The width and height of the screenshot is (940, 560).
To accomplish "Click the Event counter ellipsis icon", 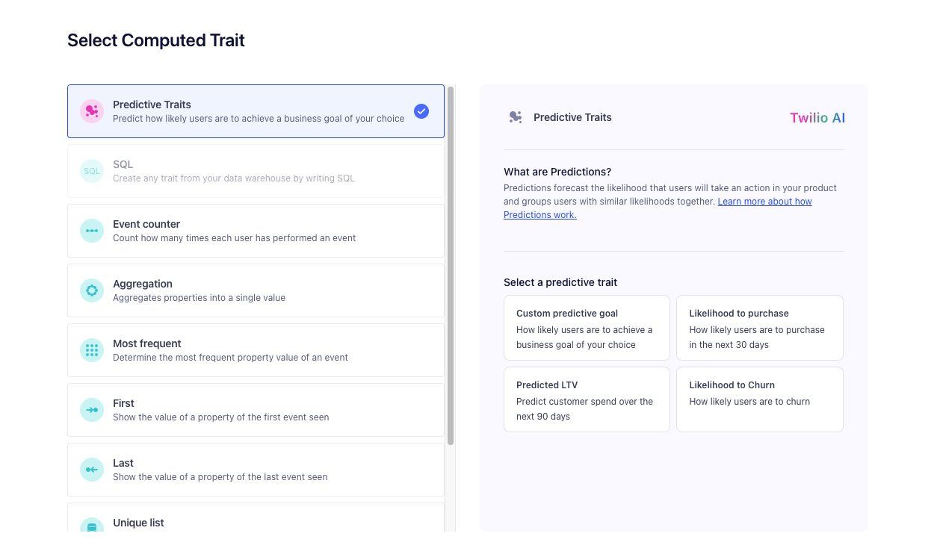I will click(91, 230).
